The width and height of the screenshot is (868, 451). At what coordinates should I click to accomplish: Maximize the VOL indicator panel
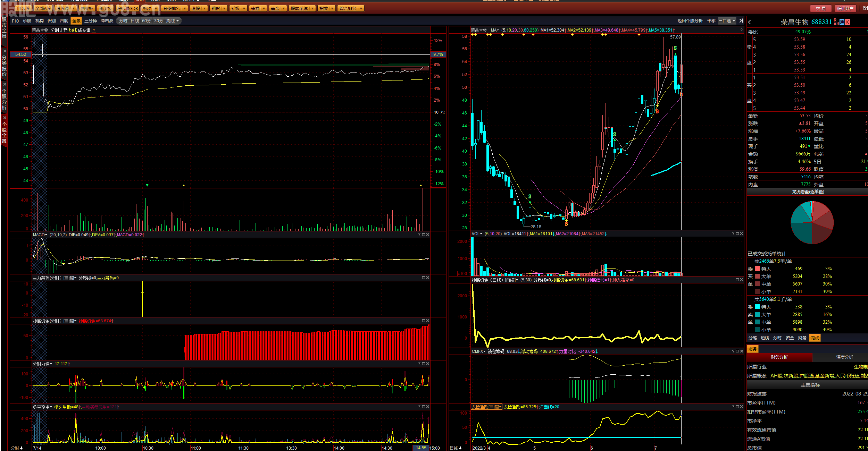tap(737, 234)
